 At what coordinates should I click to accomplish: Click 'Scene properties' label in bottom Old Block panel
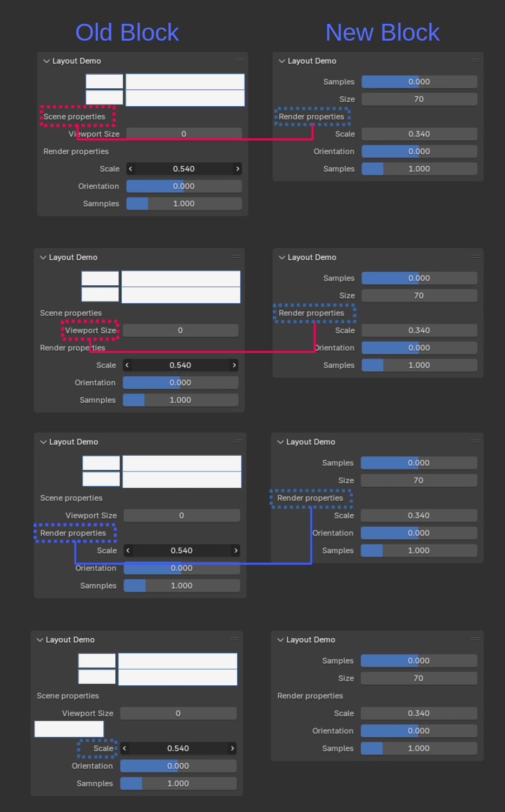[68, 696]
